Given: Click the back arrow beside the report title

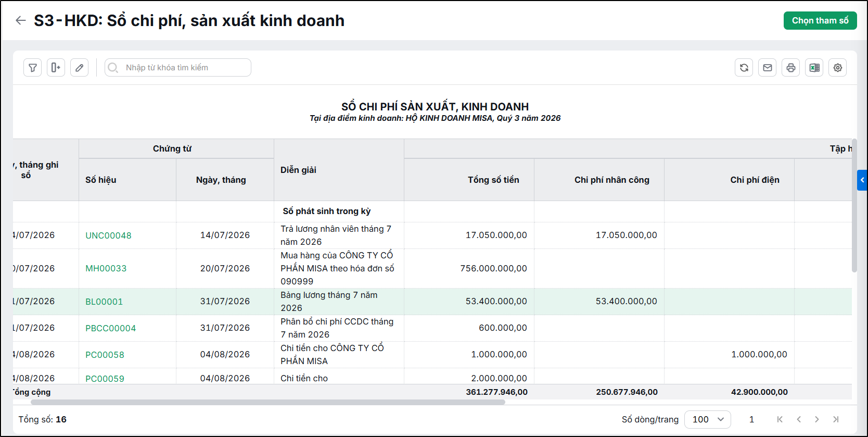Looking at the screenshot, I should tap(21, 20).
